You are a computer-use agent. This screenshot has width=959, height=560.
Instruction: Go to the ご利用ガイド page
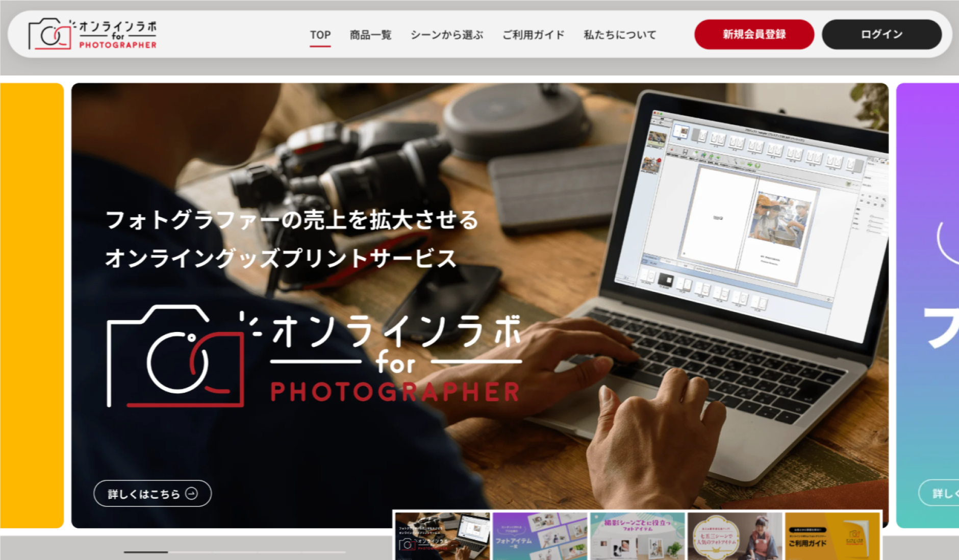pyautogui.click(x=533, y=35)
